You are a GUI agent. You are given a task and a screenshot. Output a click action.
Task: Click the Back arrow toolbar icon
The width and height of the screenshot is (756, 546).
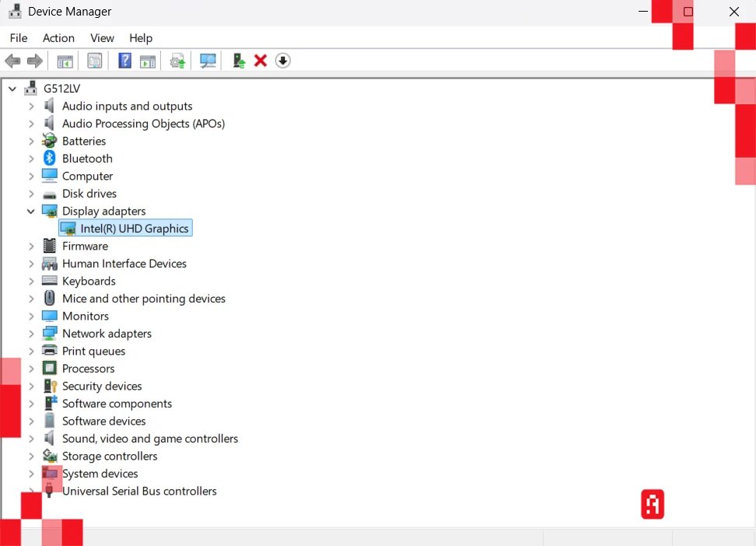click(x=12, y=61)
